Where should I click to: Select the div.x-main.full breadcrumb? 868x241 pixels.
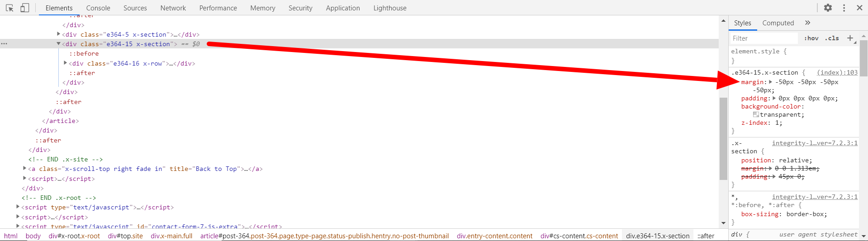click(171, 236)
